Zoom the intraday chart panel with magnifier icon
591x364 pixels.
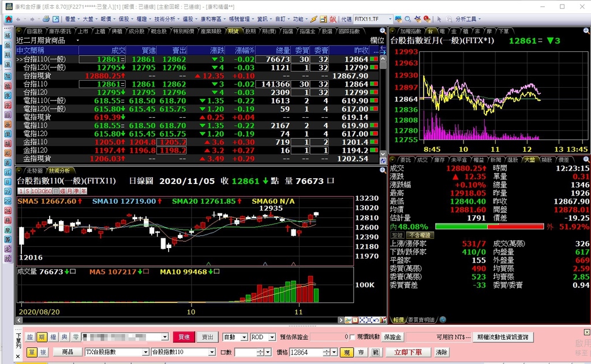coord(586,31)
